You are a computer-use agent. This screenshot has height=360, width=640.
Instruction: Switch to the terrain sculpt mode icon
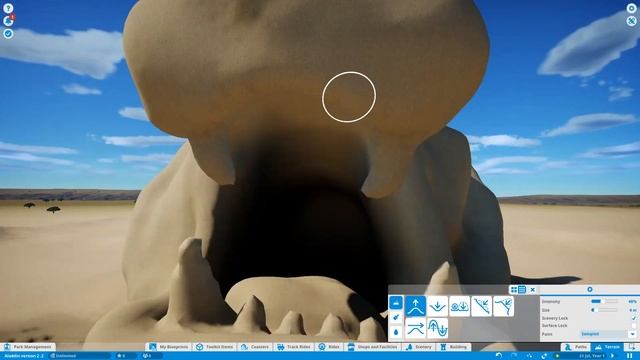pyautogui.click(x=396, y=302)
